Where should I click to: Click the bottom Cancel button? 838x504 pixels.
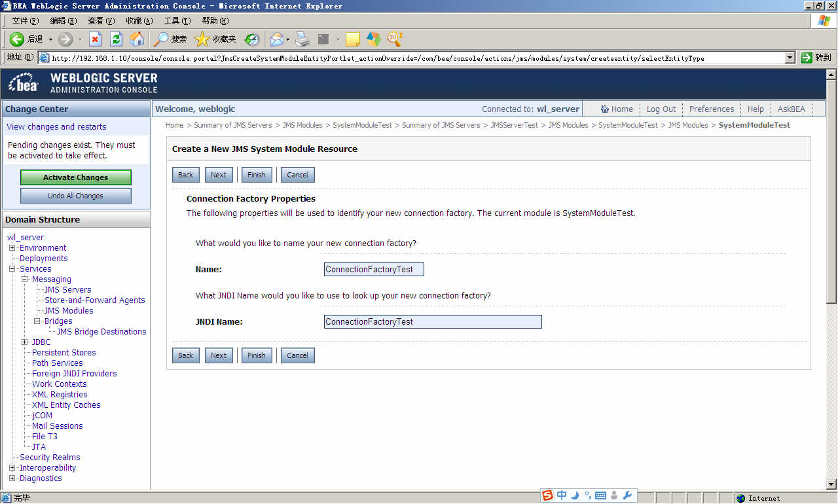pos(297,355)
